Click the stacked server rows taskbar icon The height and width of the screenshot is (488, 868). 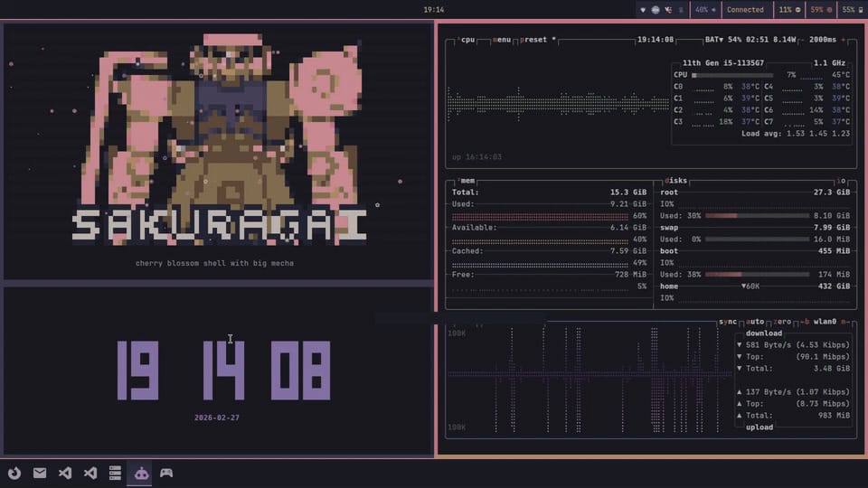pos(115,473)
